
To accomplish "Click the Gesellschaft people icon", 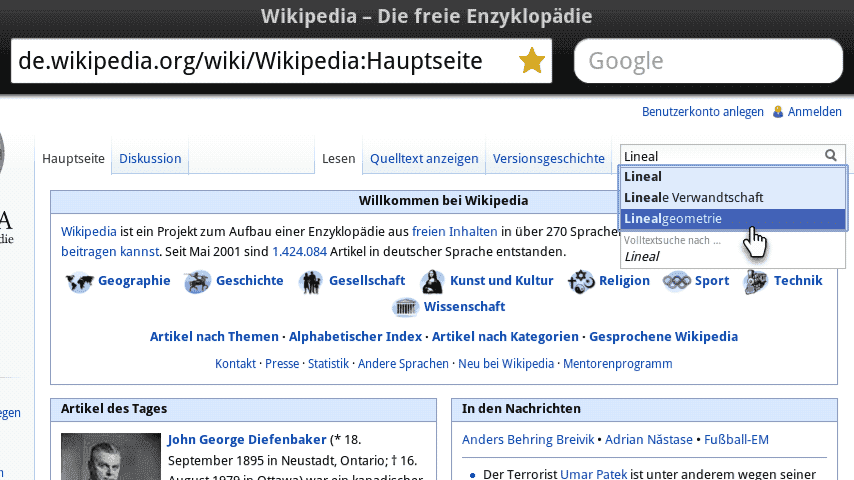I will [311, 282].
